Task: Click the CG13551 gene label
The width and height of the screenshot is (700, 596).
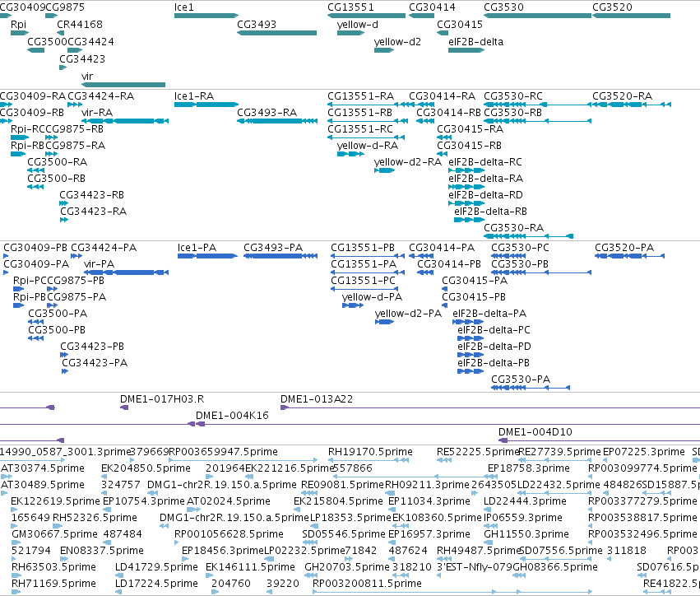Action: tap(351, 7)
